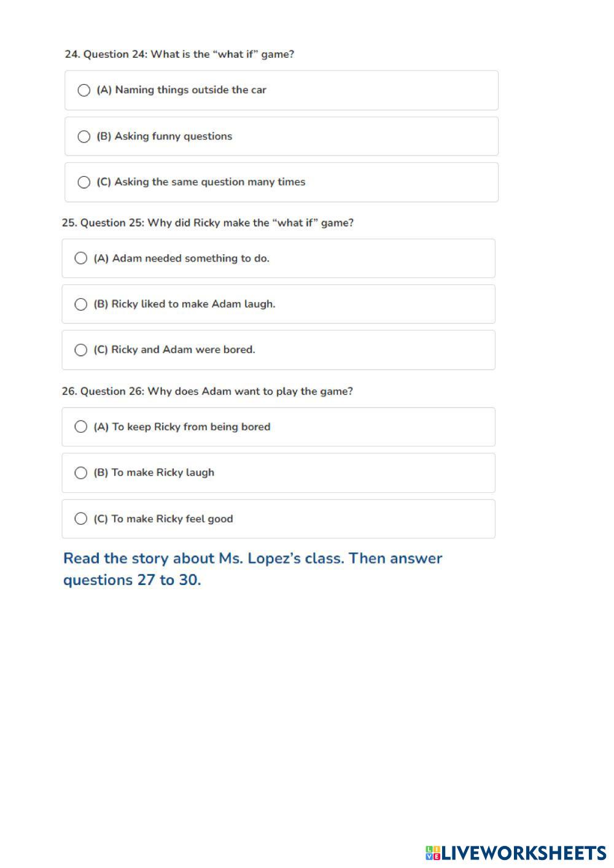Open the LIVEWORKSHEETS wordmark link
The height and width of the screenshot is (868, 614).
coord(524,853)
